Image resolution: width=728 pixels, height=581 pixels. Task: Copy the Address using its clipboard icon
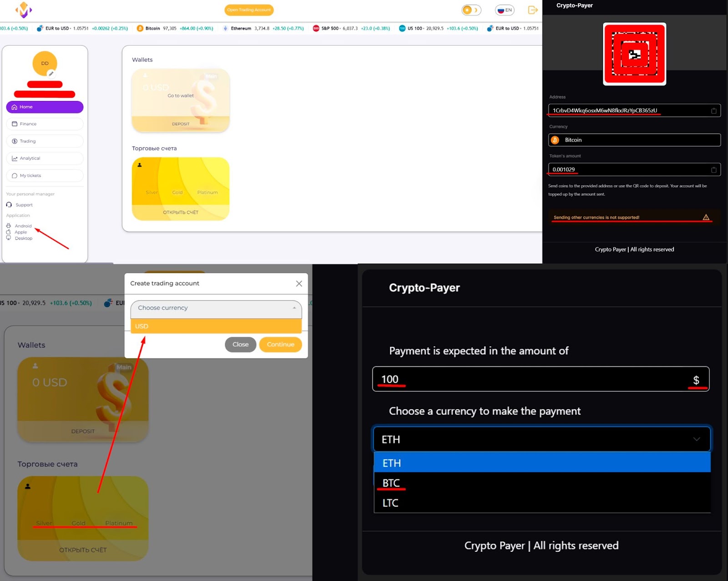[x=713, y=111]
